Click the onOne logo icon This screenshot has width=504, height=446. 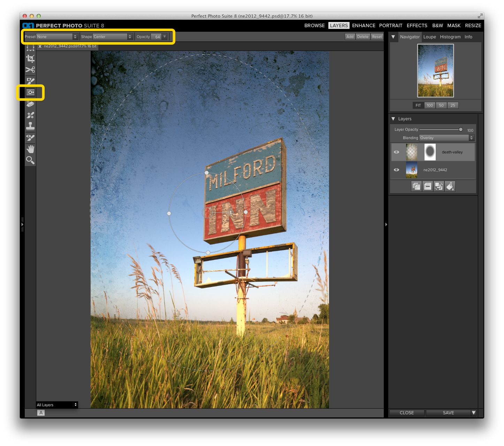tap(28, 25)
